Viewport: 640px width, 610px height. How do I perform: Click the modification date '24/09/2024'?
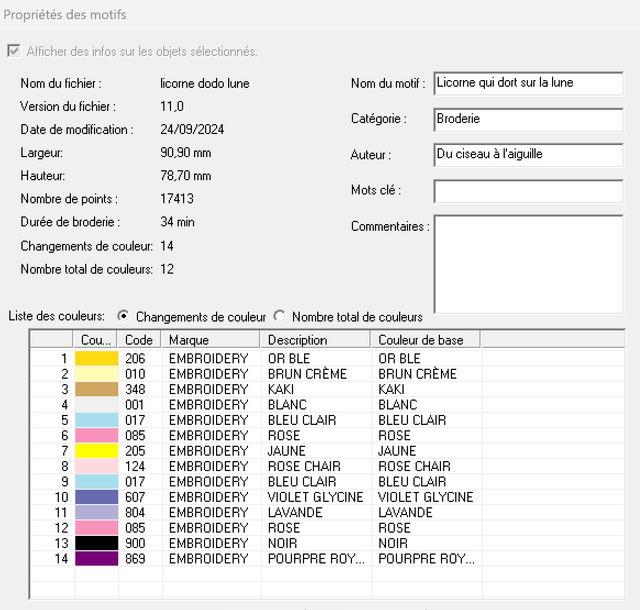pyautogui.click(x=192, y=129)
